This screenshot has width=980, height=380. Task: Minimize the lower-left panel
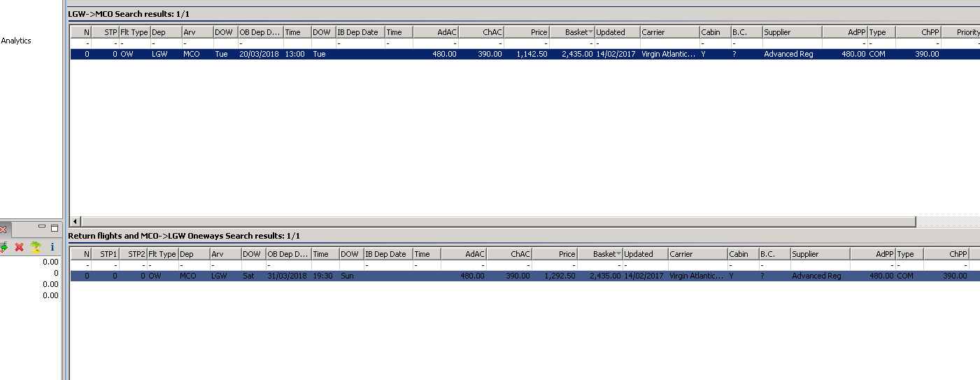pos(42,227)
